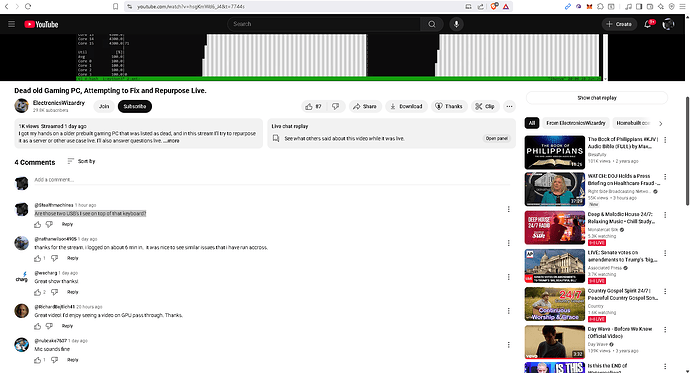Open the Sort by comments menu
Screen dimensions: 690x373
click(81, 161)
